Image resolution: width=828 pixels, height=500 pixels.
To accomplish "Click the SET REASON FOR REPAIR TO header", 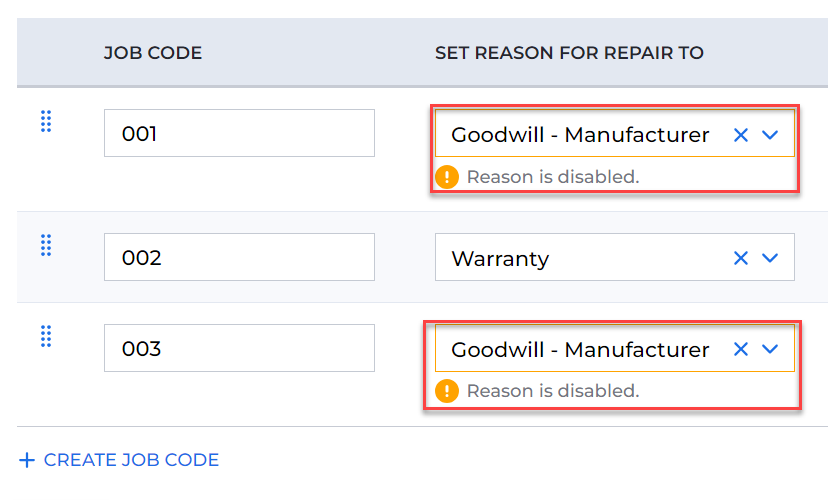I will pyautogui.click(x=569, y=53).
